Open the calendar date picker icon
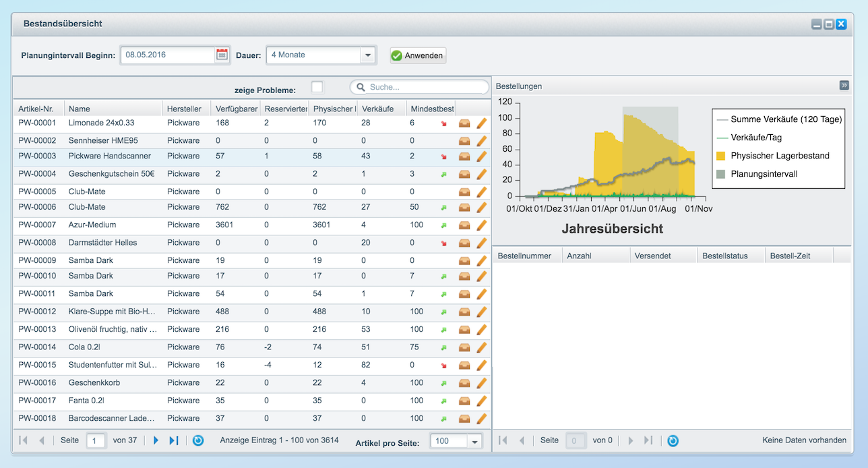Viewport: 868px width, 468px height. pos(222,55)
